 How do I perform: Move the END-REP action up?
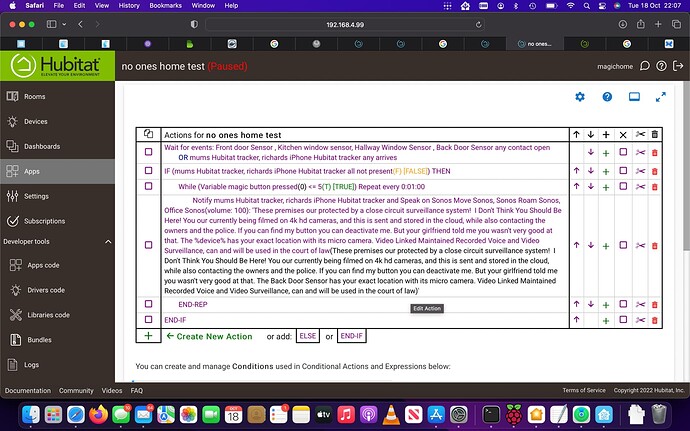(576, 303)
